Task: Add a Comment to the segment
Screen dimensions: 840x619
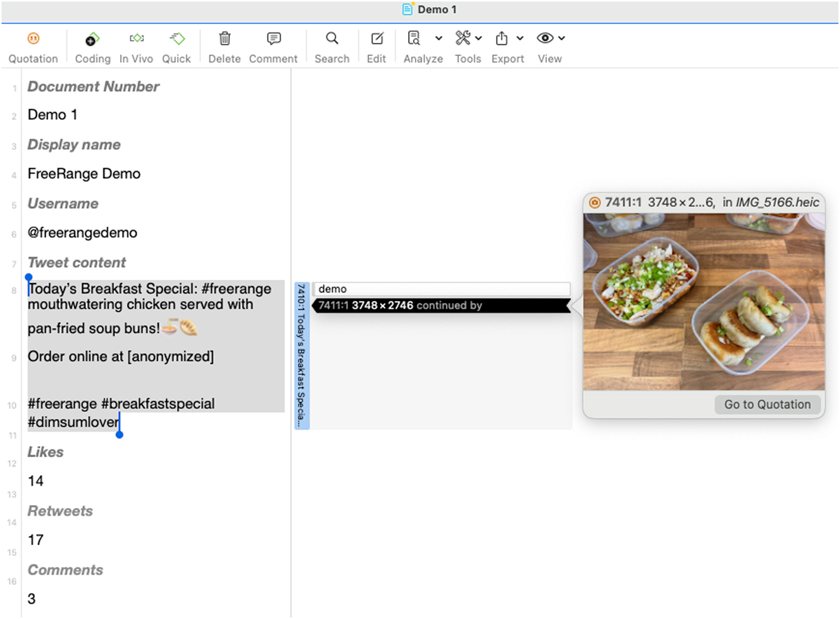Action: pos(273,39)
